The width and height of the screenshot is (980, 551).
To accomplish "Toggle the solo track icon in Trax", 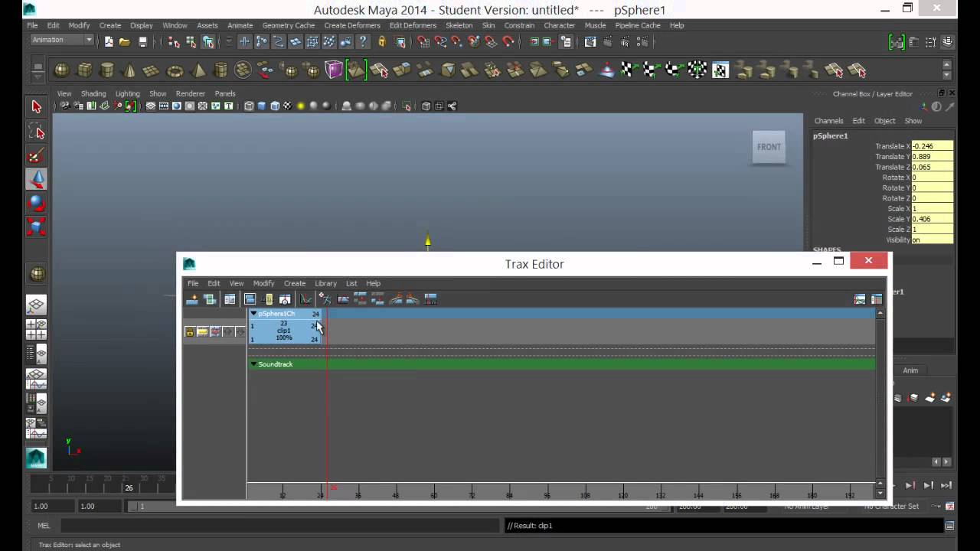I will 202,331.
